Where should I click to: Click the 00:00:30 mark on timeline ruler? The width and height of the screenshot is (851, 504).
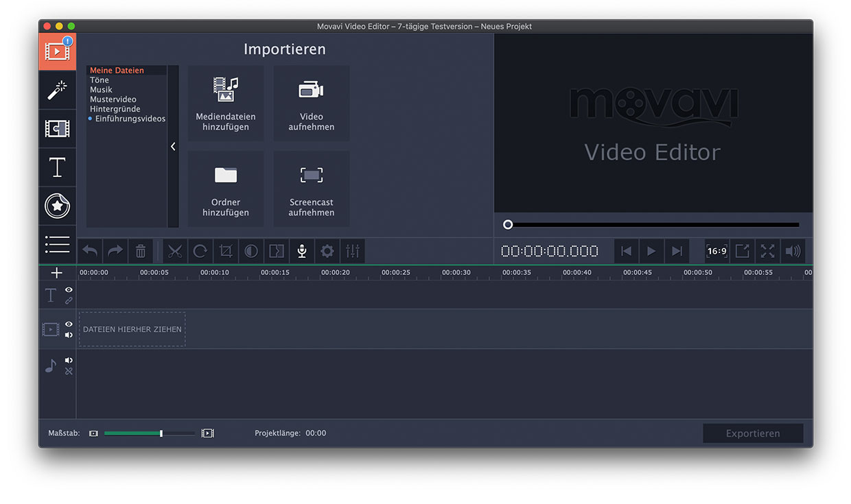pyautogui.click(x=456, y=272)
